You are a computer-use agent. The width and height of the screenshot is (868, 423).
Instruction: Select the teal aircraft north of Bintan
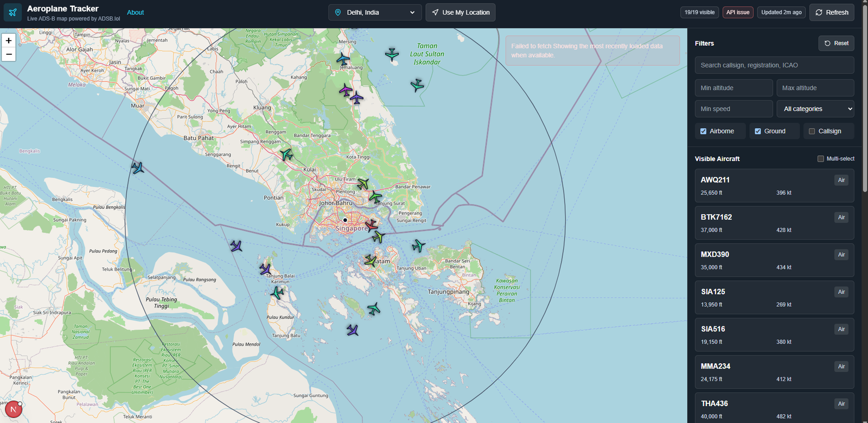point(418,246)
